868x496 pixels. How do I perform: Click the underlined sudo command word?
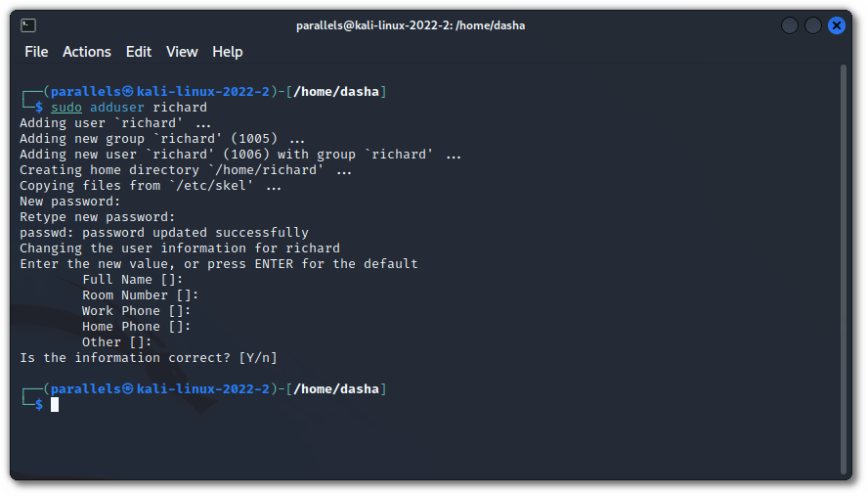[66, 107]
